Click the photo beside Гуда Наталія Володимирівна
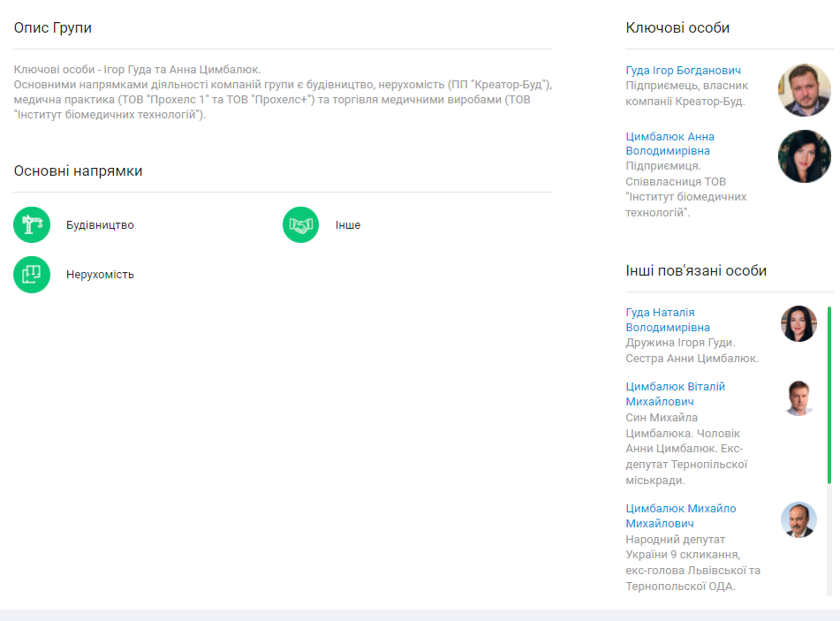 coord(798,324)
